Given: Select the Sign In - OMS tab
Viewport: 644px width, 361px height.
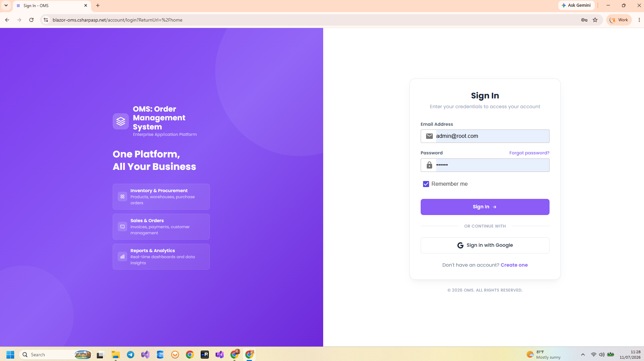Looking at the screenshot, I should pyautogui.click(x=51, y=6).
